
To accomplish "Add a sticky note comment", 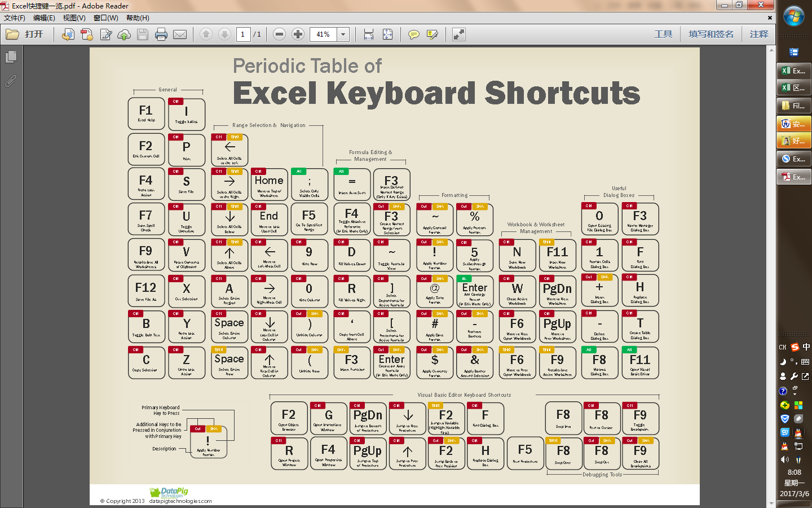I will coord(413,34).
